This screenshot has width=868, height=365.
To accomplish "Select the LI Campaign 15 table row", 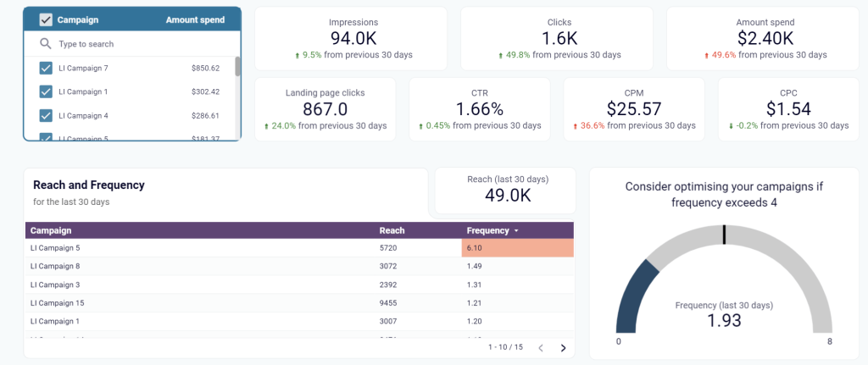I will (x=299, y=303).
